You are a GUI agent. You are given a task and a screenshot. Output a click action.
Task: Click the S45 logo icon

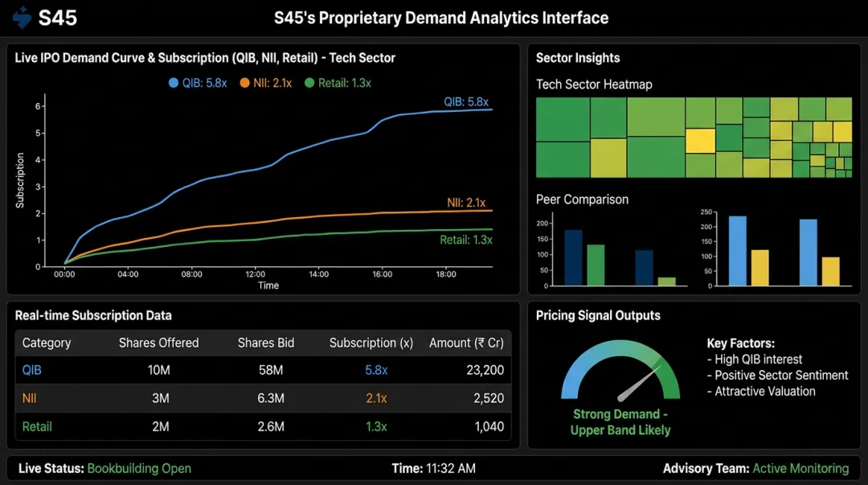click(23, 18)
